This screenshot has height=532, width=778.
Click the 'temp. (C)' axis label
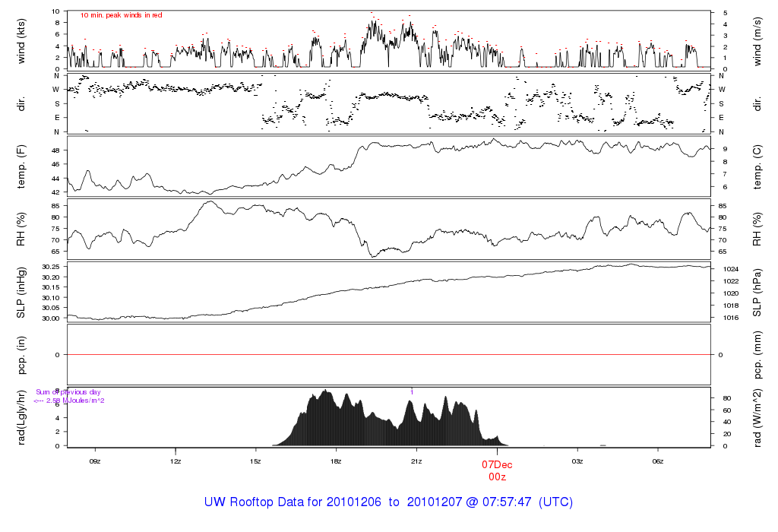coord(757,166)
